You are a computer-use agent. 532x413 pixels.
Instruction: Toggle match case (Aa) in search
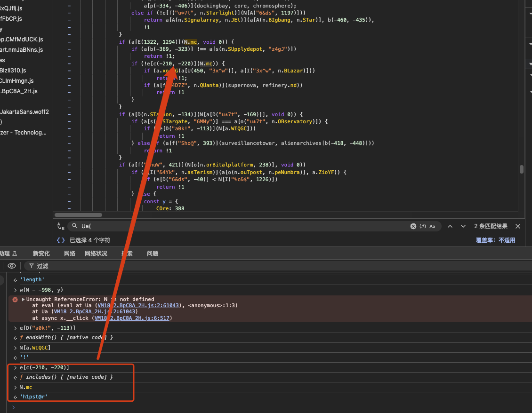click(432, 226)
